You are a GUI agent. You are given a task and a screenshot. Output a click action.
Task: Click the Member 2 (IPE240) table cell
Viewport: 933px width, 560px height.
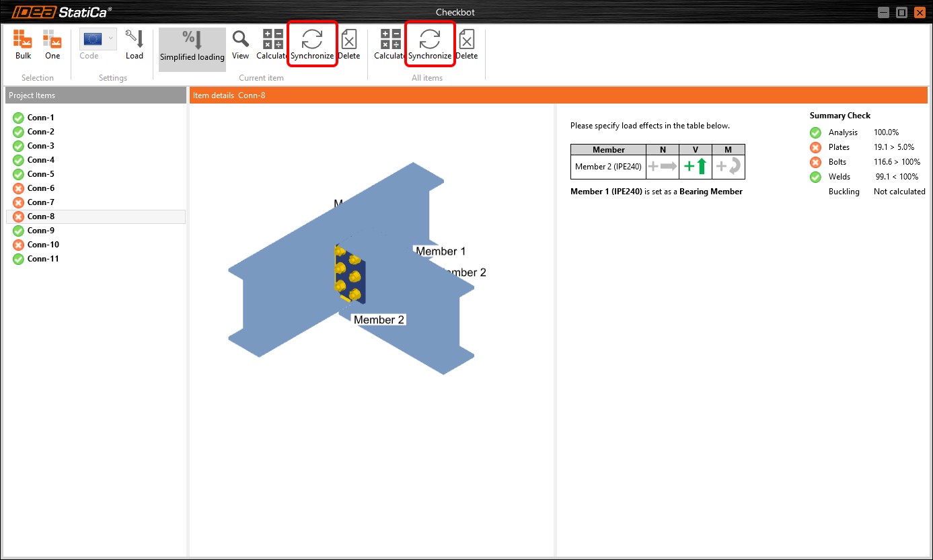tap(608, 167)
